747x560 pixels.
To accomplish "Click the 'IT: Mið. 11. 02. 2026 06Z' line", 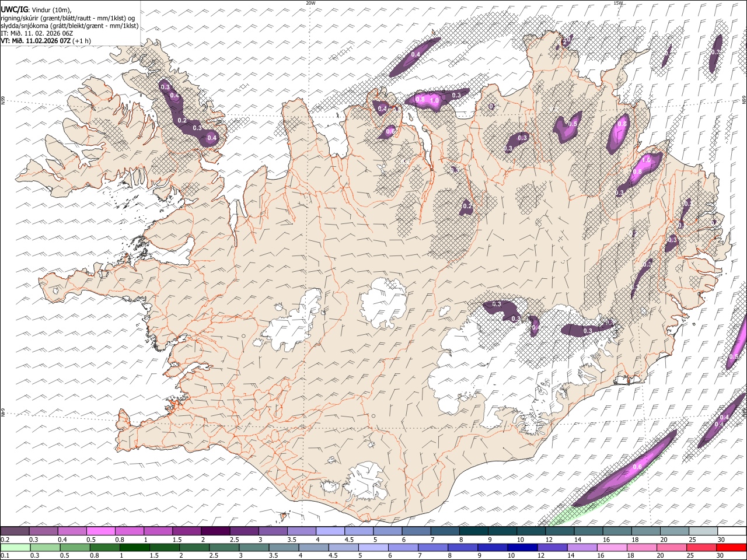I will (x=37, y=33).
